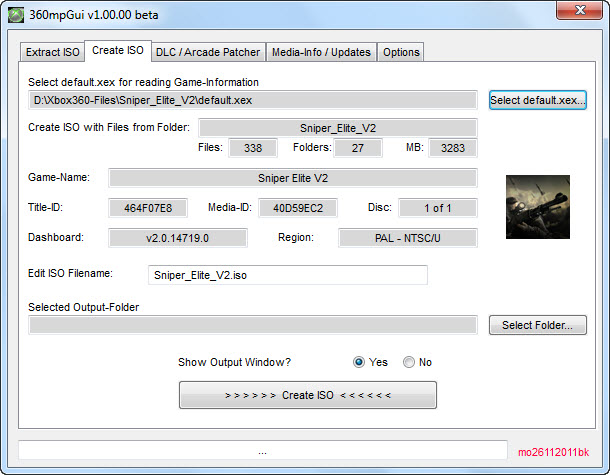Click the Folders count value 27
This screenshot has width=610, height=475.
pos(358,148)
